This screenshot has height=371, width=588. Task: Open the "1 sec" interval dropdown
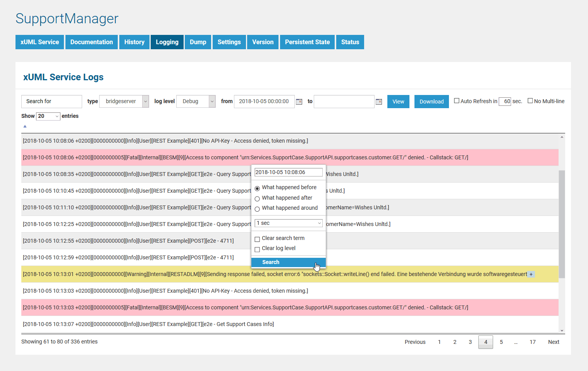coord(288,223)
